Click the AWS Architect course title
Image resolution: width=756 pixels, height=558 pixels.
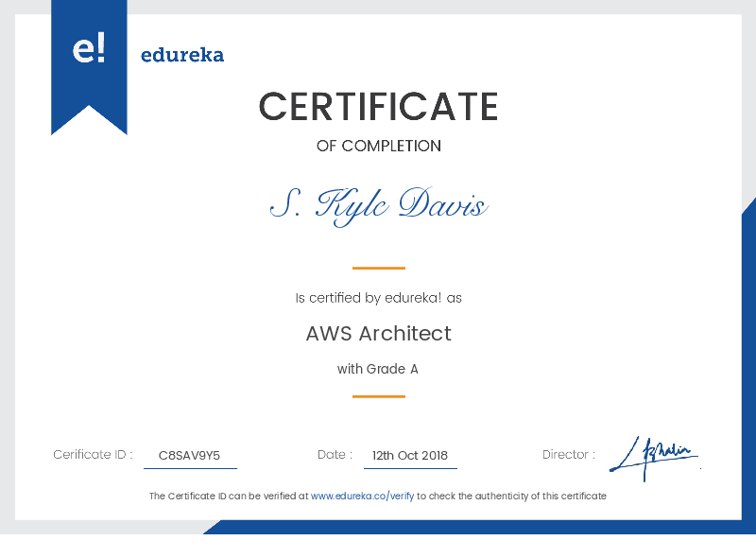(x=379, y=334)
